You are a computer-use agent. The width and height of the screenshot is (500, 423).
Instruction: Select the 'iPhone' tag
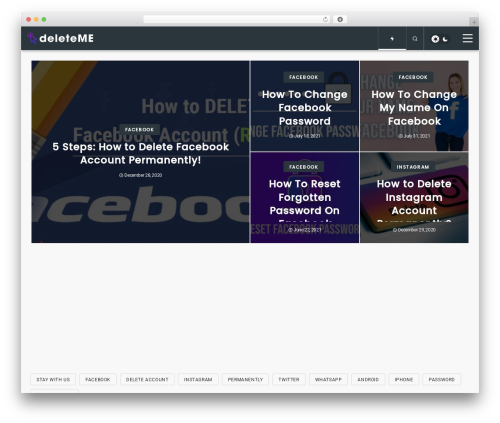pos(404,379)
